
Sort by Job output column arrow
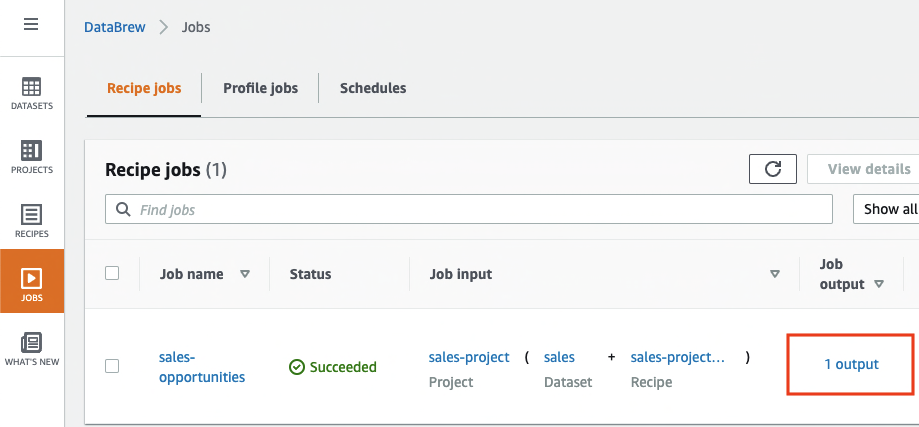point(879,284)
